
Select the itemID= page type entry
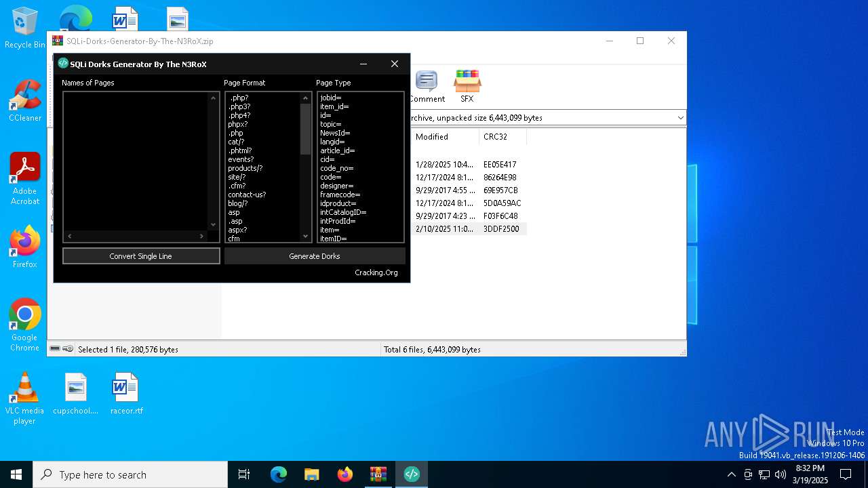tap(334, 239)
